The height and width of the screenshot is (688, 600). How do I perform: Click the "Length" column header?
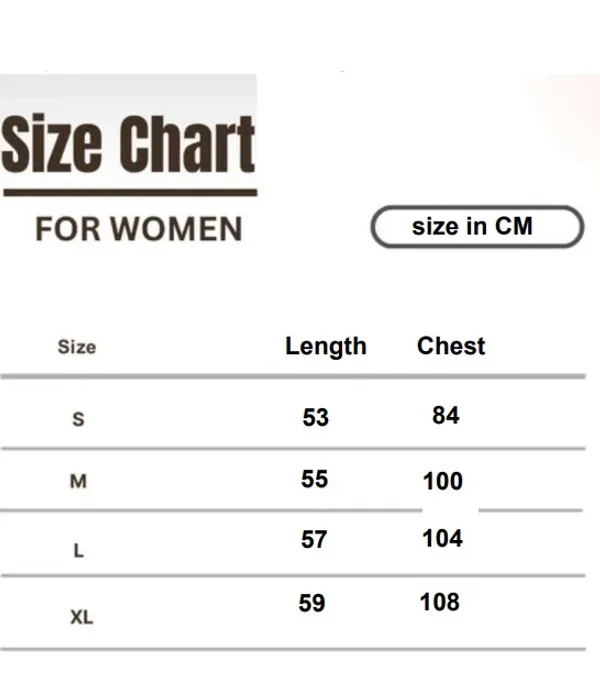pyautogui.click(x=326, y=346)
